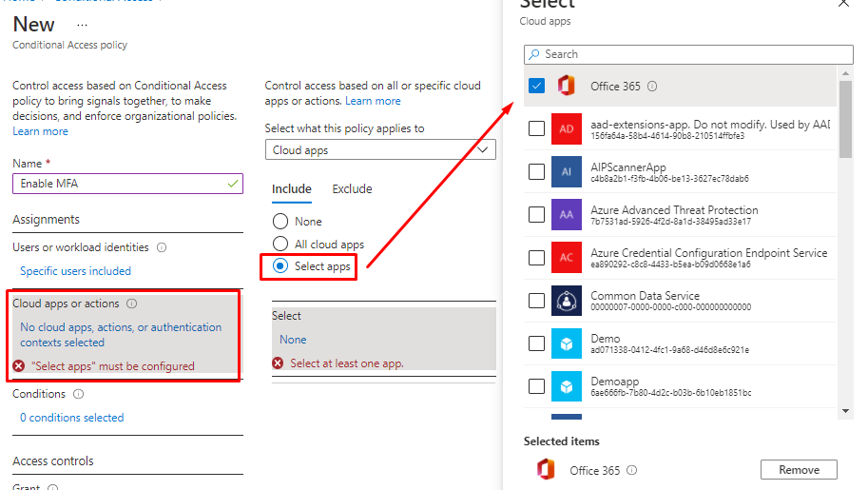Tick the Azure Credential Configuration Endpoint Service checkbox
Screen dimensions: 868x490
[537, 258]
